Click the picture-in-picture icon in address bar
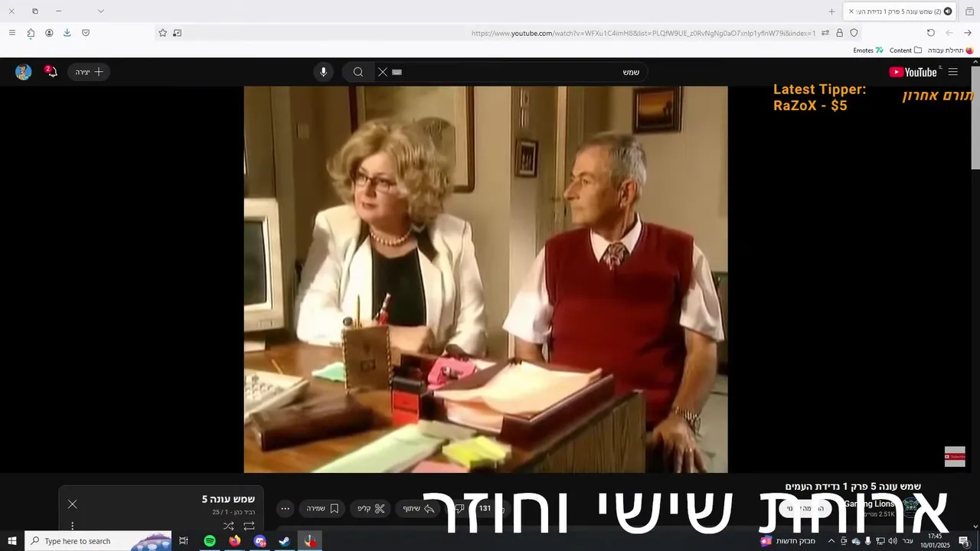The image size is (980, 551). coord(177,33)
